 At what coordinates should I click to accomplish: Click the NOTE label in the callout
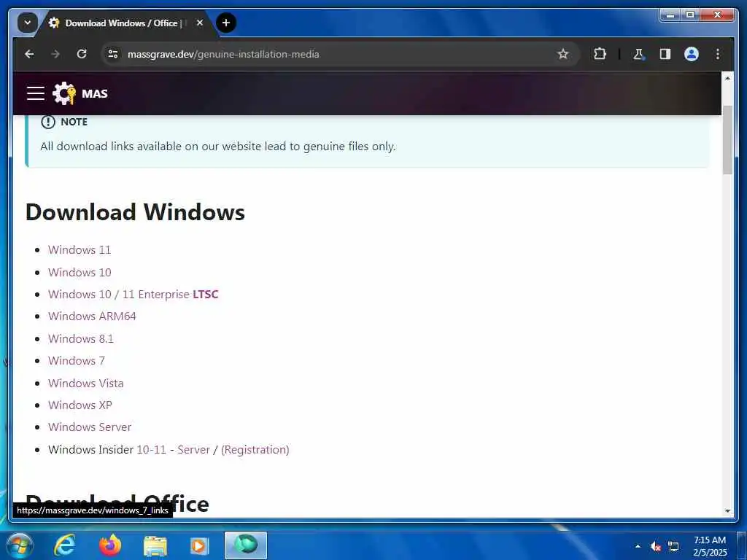tap(74, 122)
